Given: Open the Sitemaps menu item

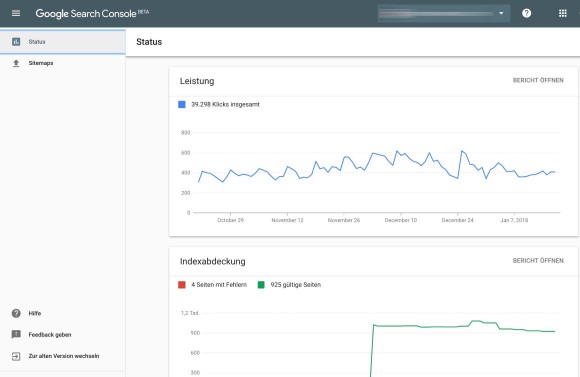Looking at the screenshot, I should [63, 63].
